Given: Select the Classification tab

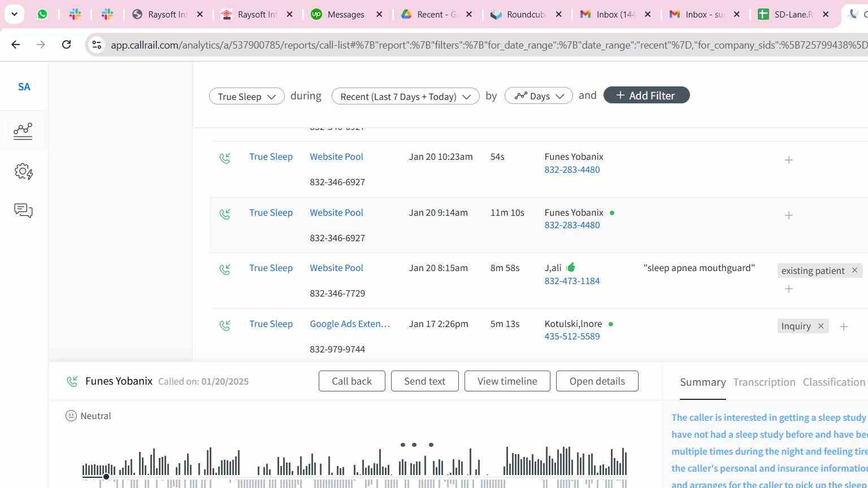Looking at the screenshot, I should point(834,382).
